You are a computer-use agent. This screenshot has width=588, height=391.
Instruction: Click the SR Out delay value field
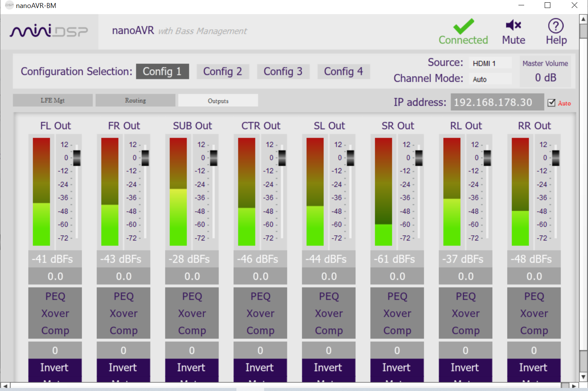pyautogui.click(x=397, y=350)
